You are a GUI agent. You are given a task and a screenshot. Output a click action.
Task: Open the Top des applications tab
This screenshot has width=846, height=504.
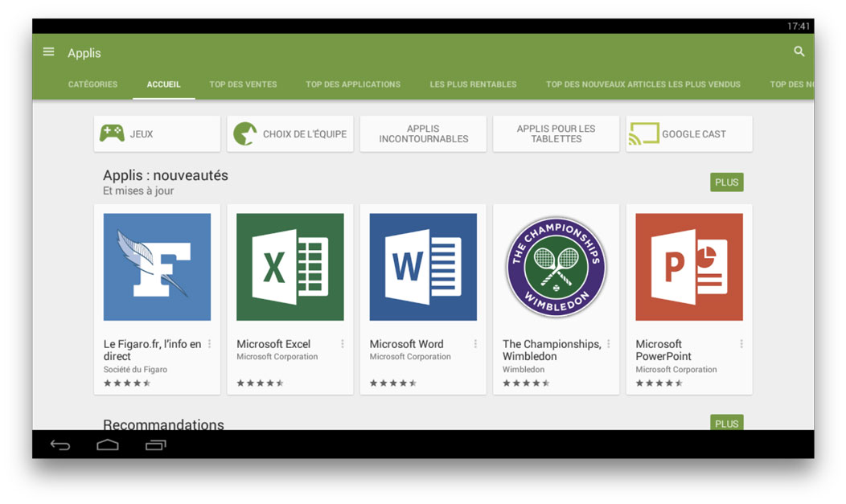click(353, 84)
